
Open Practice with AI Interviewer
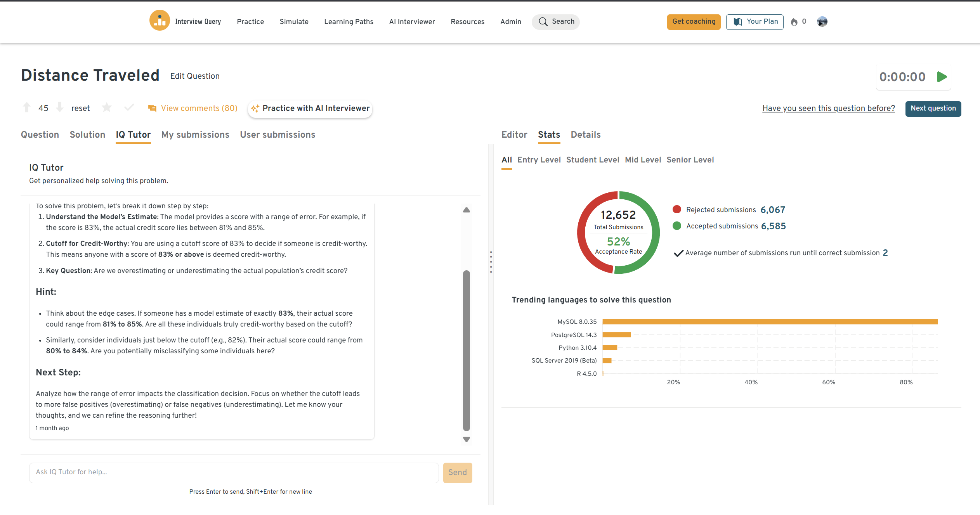[x=310, y=109]
